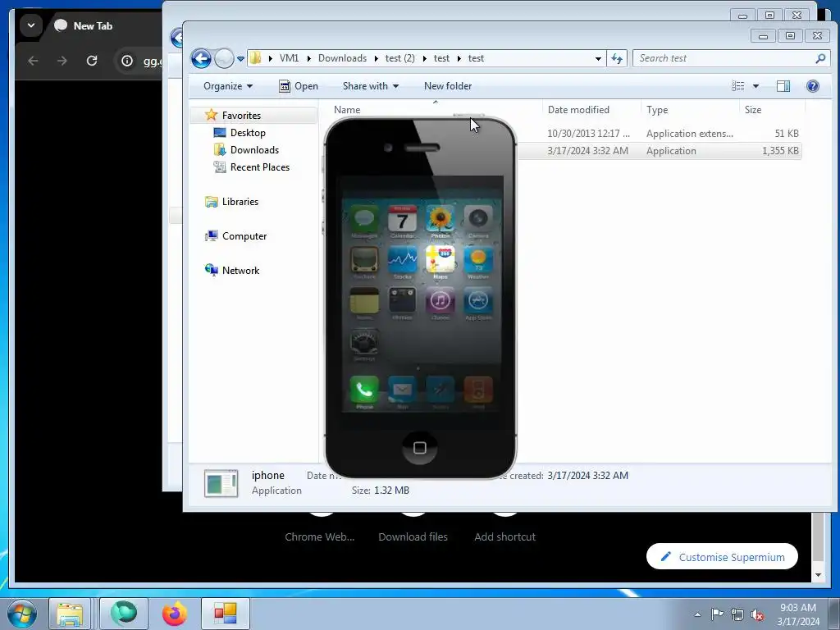Viewport: 840px width, 630px height.
Task: Click Messages app on iPhone screen
Action: coord(364,218)
